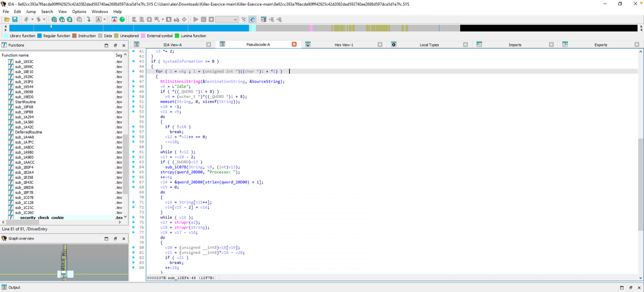This screenshot has height=292, width=644.
Task: Click the Functions list scroll-down arrow
Action: [x=125, y=217]
